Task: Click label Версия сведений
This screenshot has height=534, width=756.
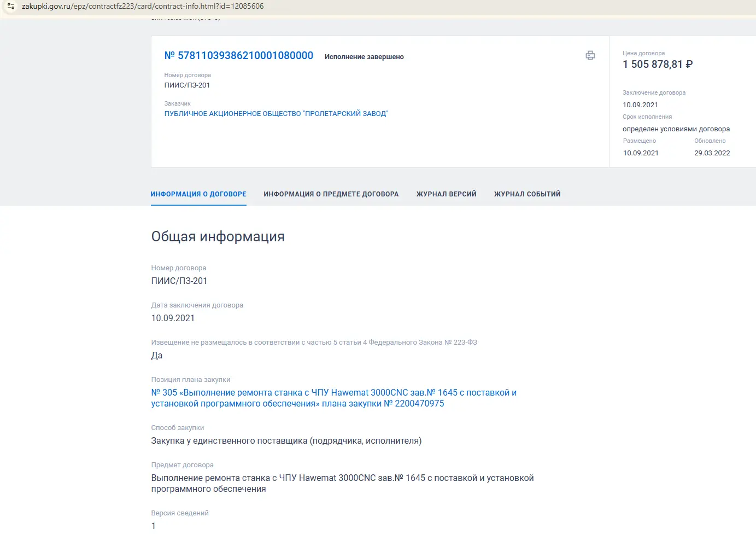Action: [x=180, y=513]
